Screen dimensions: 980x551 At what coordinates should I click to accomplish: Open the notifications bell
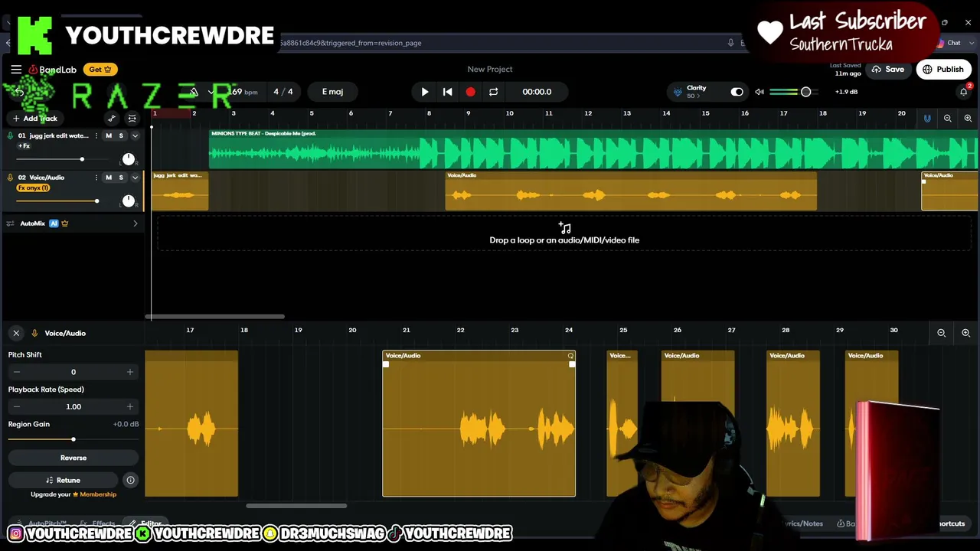[x=963, y=92]
